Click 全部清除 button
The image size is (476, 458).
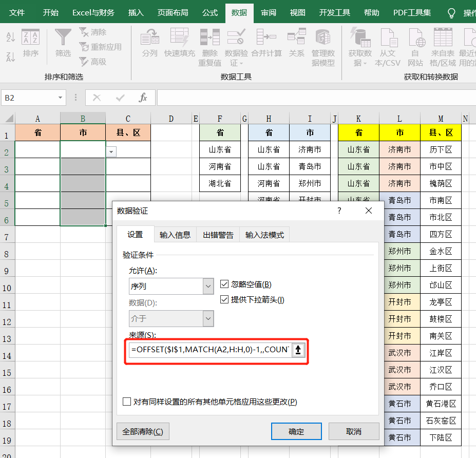click(x=143, y=431)
